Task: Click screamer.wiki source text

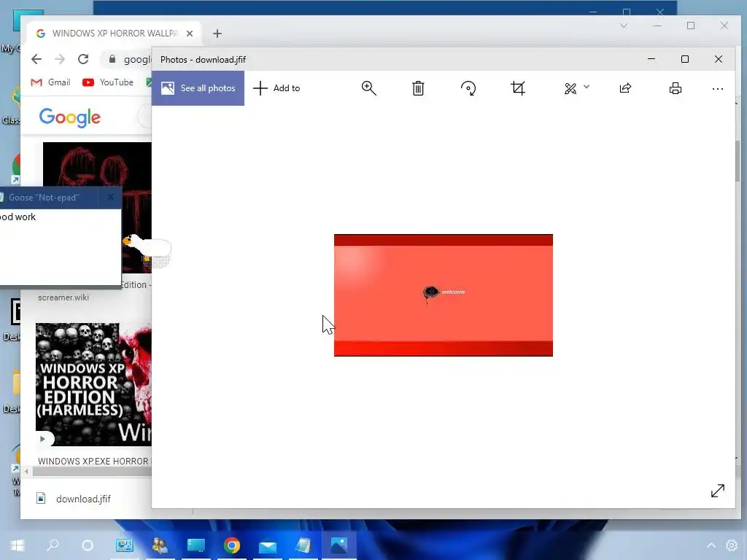Action: tap(63, 297)
